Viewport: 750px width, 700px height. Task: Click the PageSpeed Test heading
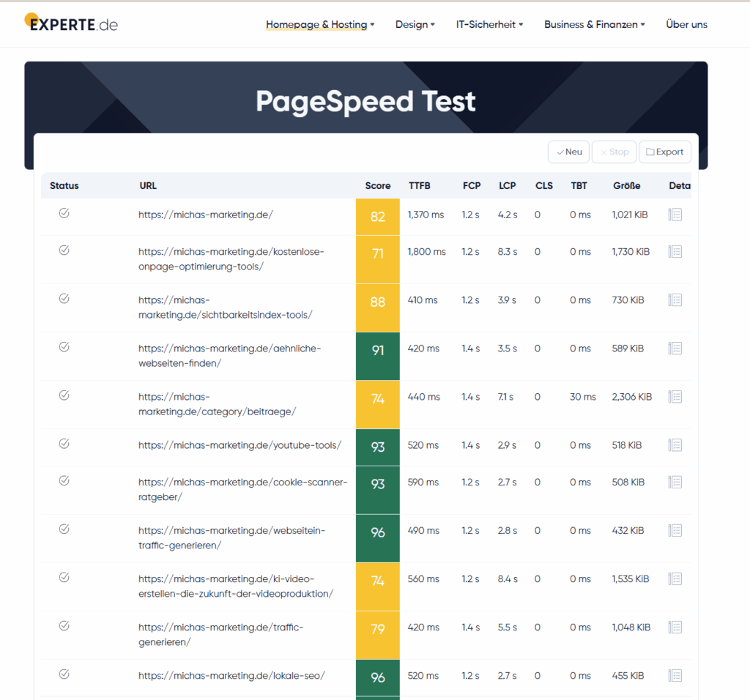click(365, 101)
